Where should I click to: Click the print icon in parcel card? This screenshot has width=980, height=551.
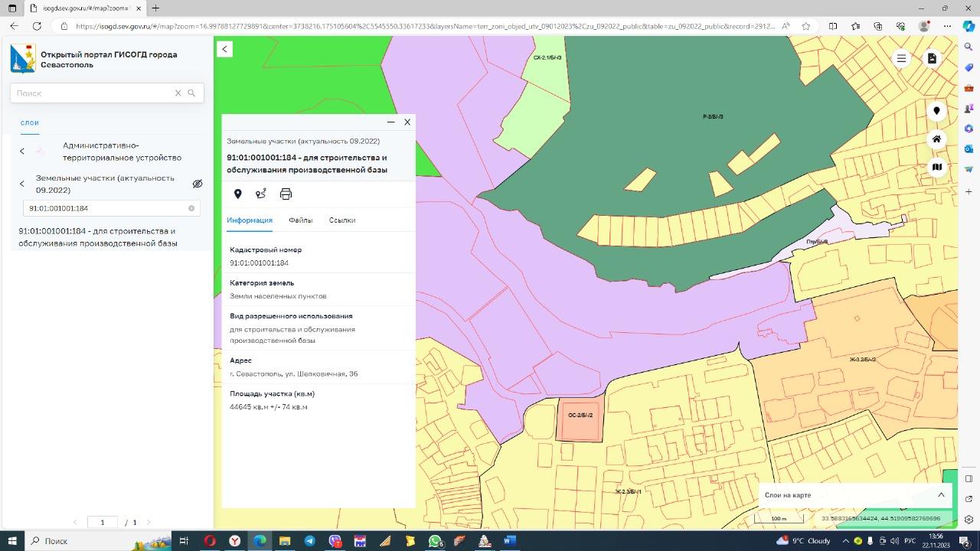(x=286, y=194)
